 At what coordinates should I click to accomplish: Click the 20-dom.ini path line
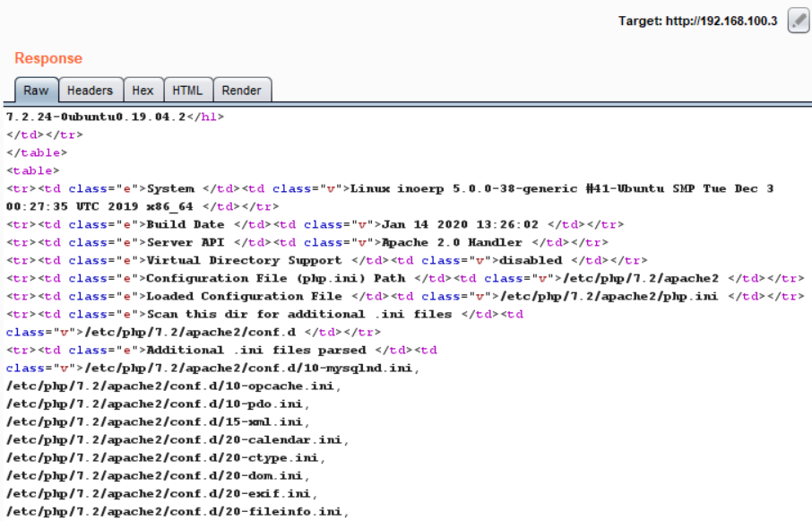[158, 475]
